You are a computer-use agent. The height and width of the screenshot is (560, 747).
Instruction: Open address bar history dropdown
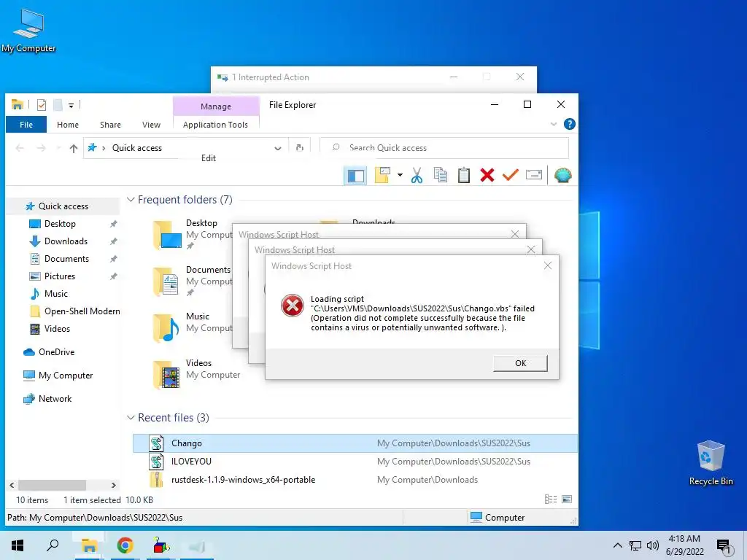278,148
